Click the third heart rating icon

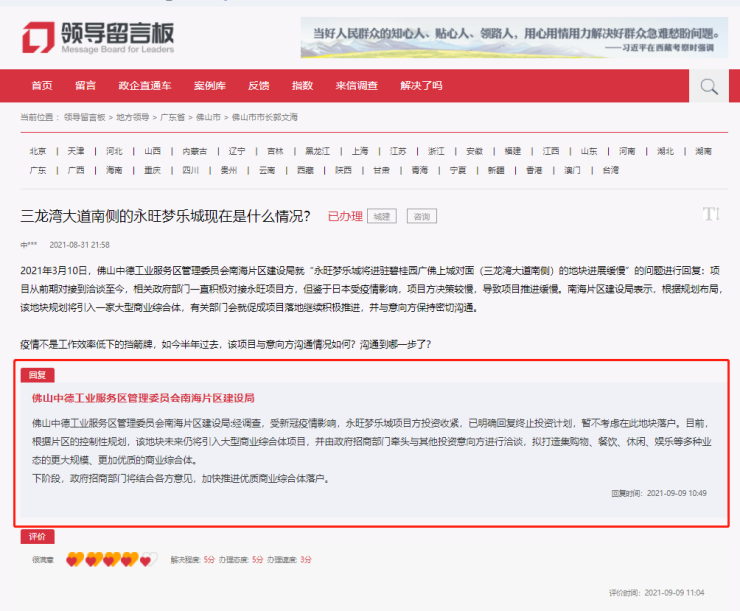[111, 560]
